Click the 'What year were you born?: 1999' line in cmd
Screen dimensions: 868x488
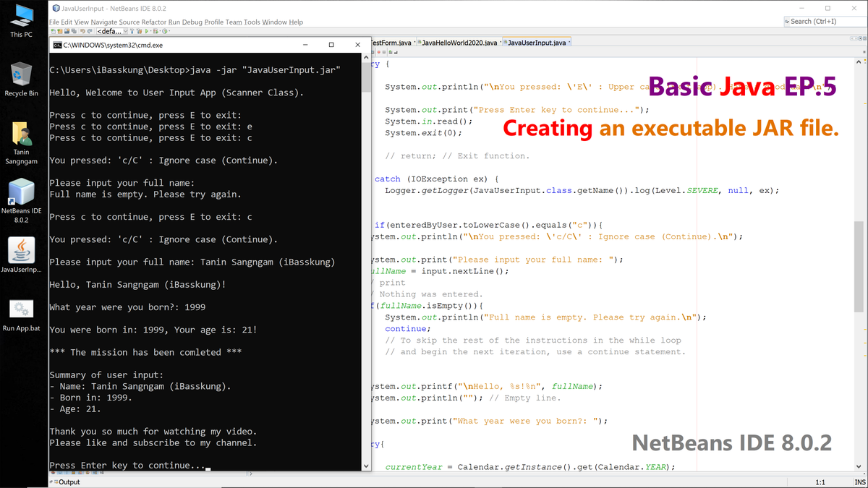coord(127,307)
